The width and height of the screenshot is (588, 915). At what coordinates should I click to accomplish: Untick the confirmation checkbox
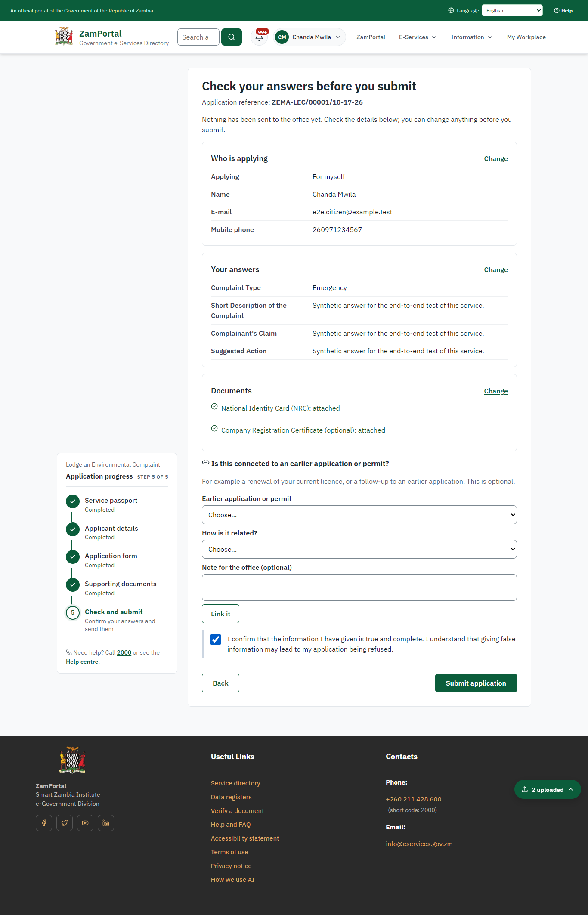(216, 639)
